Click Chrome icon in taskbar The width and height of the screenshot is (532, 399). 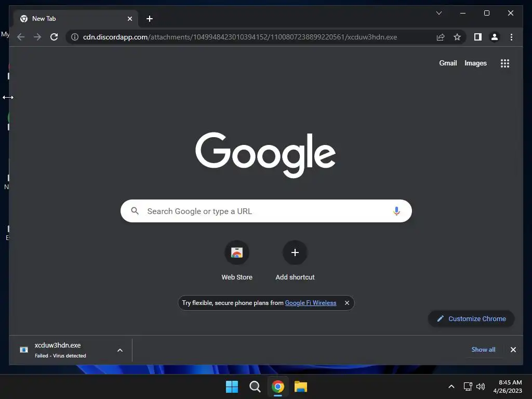278,387
